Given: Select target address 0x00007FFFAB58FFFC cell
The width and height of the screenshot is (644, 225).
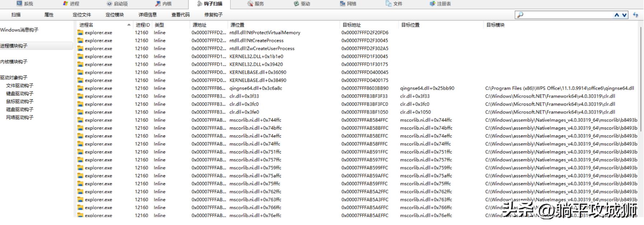Looking at the screenshot, I should coord(365,144).
